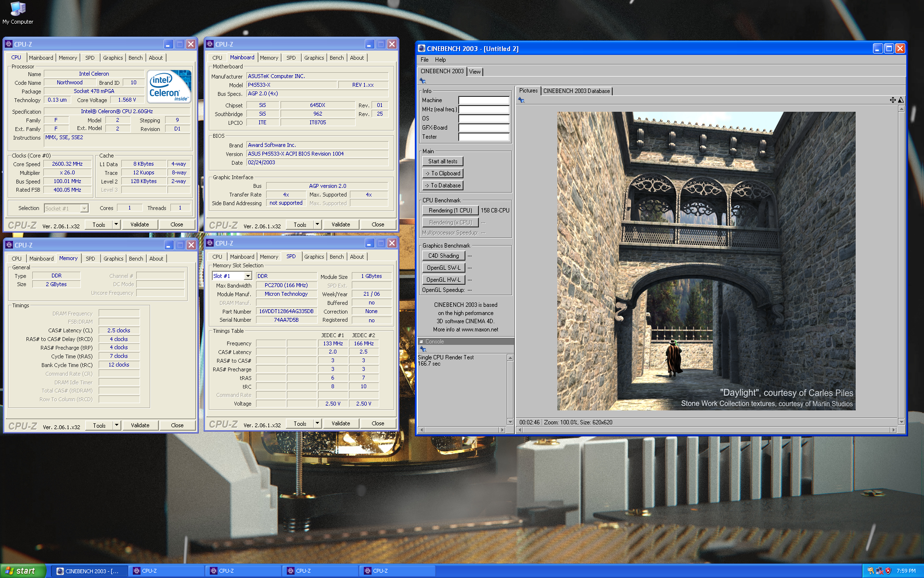The height and width of the screenshot is (578, 924).
Task: Click the down arrow of the picture vertical scrollbar
Action: coord(901,421)
